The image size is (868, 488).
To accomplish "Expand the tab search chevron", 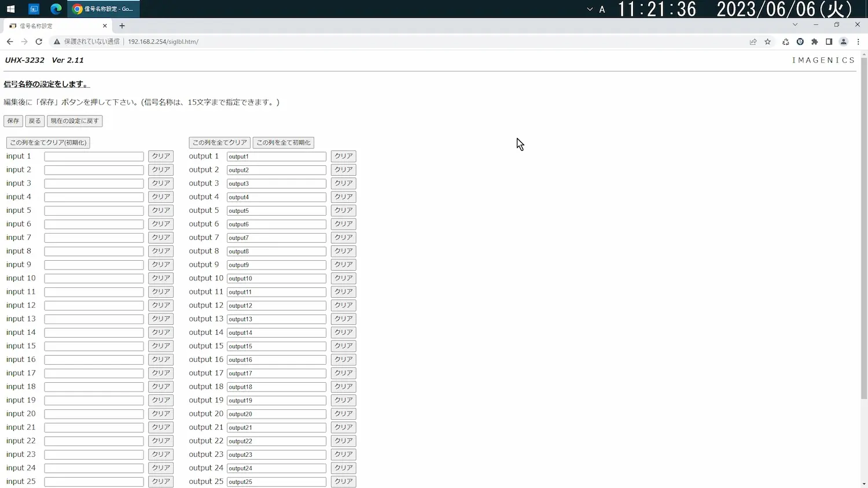I will click(795, 25).
